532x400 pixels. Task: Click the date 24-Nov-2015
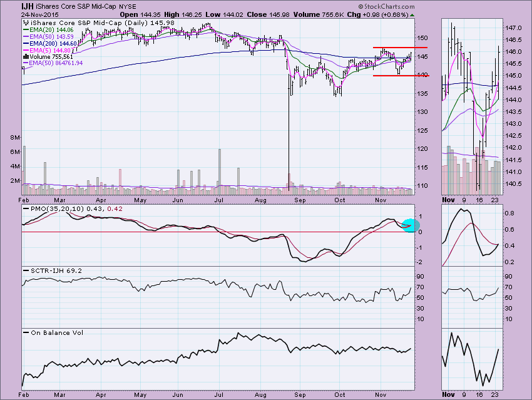[x=39, y=15]
